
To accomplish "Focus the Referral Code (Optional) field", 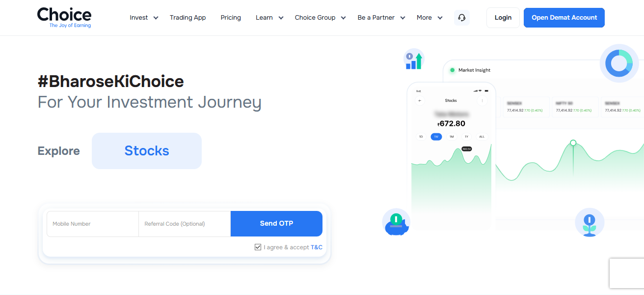I will tap(185, 224).
